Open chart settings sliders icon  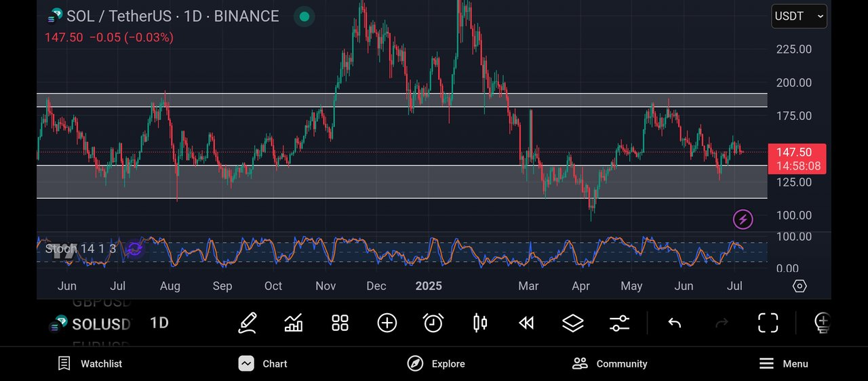[619, 323]
